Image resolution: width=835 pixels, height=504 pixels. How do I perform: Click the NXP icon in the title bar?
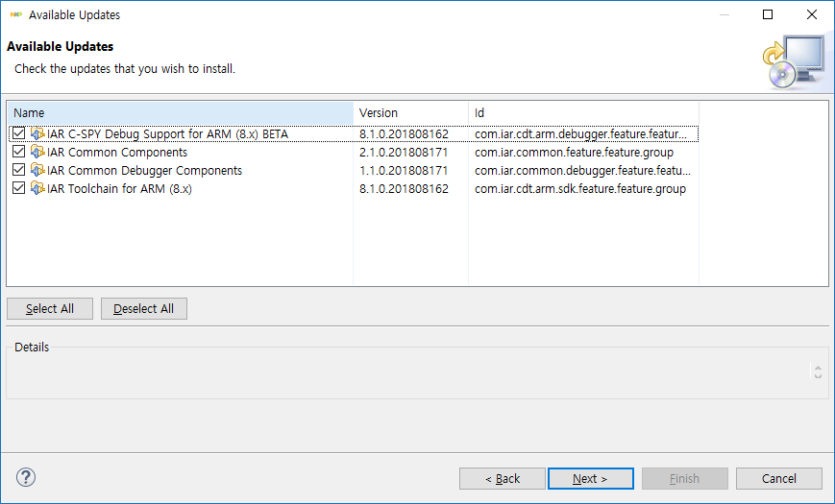click(x=15, y=15)
